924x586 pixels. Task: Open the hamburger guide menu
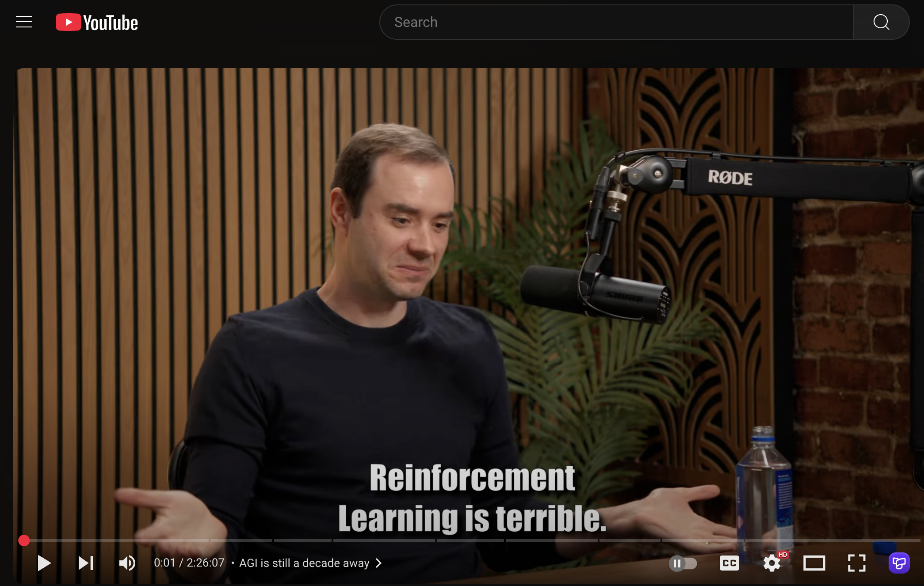click(24, 22)
